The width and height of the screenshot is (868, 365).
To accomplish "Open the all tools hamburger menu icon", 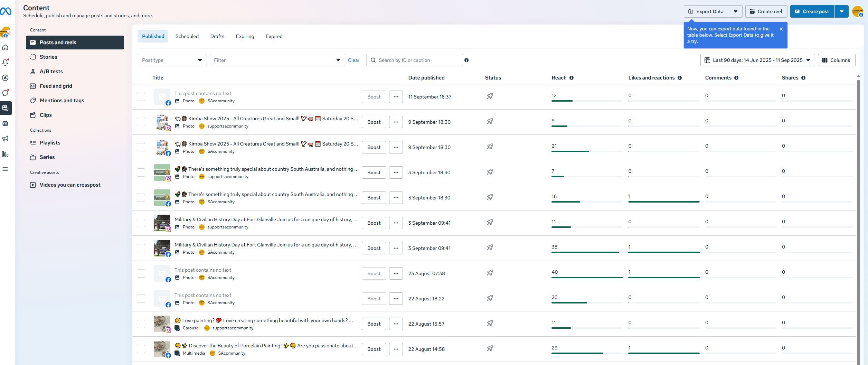I will [6, 169].
